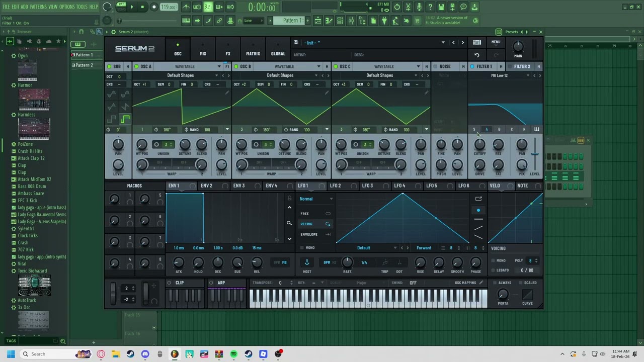The height and width of the screenshot is (362, 644).
Task: Click the FL Studio Stop button
Action: tap(142, 7)
